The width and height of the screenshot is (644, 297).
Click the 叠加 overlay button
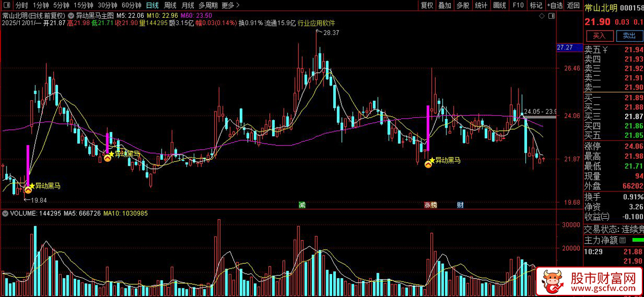(x=444, y=5)
